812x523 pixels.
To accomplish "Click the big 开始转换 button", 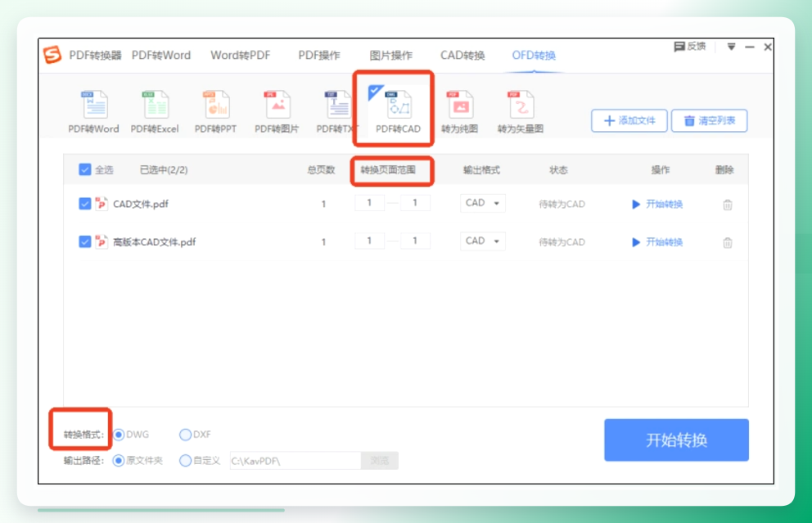I will pyautogui.click(x=676, y=440).
